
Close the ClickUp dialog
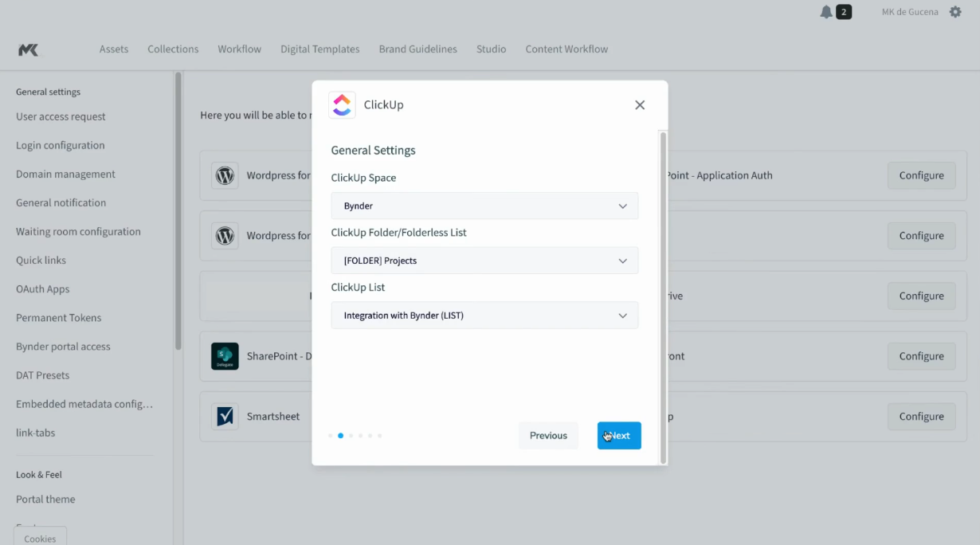click(x=640, y=105)
